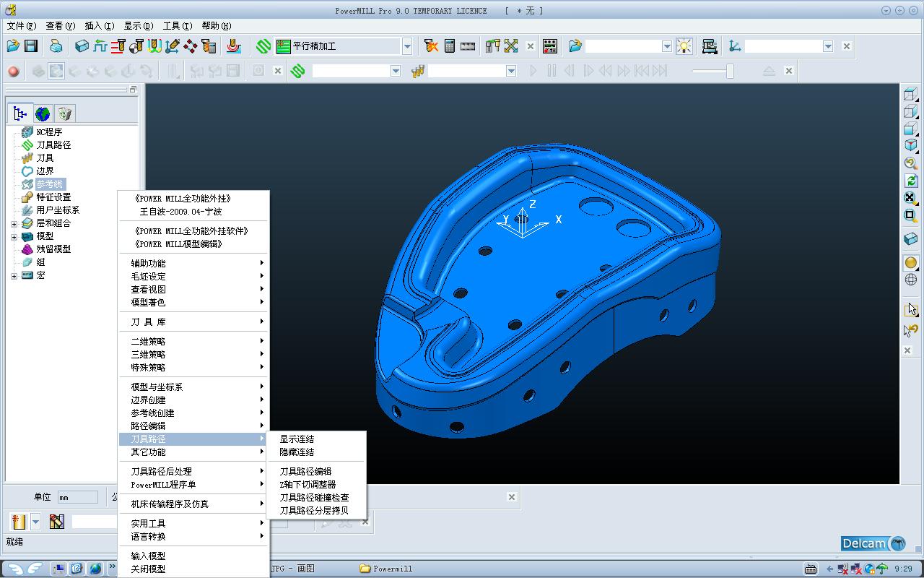Click the toolpath collision verification icon
Viewport: 924px width, 578px height.
[x=432, y=46]
